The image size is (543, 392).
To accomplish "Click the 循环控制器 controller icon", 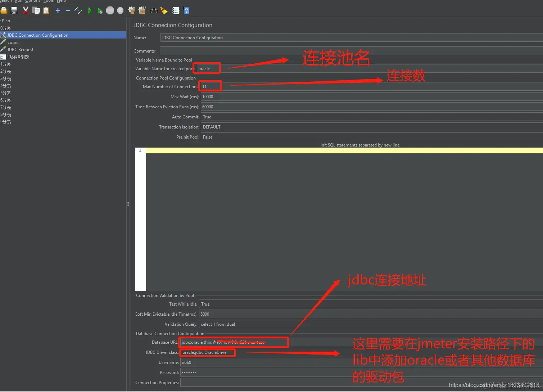I will pyautogui.click(x=3, y=57).
